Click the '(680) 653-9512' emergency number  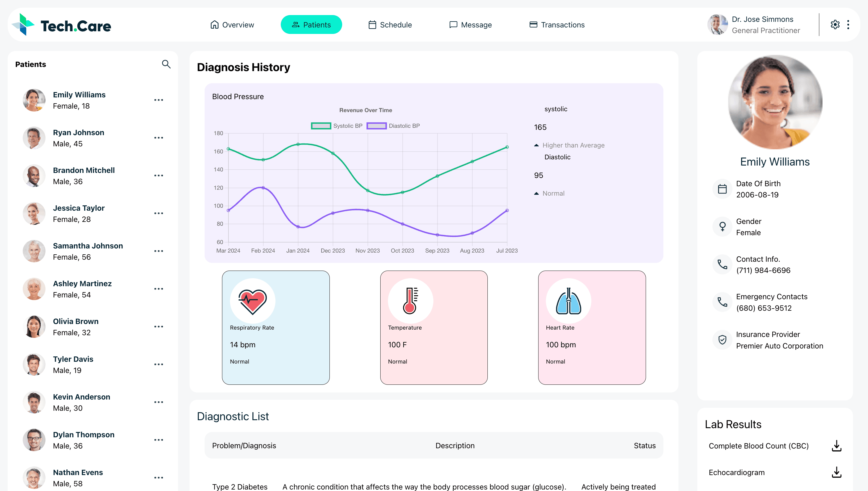click(764, 308)
